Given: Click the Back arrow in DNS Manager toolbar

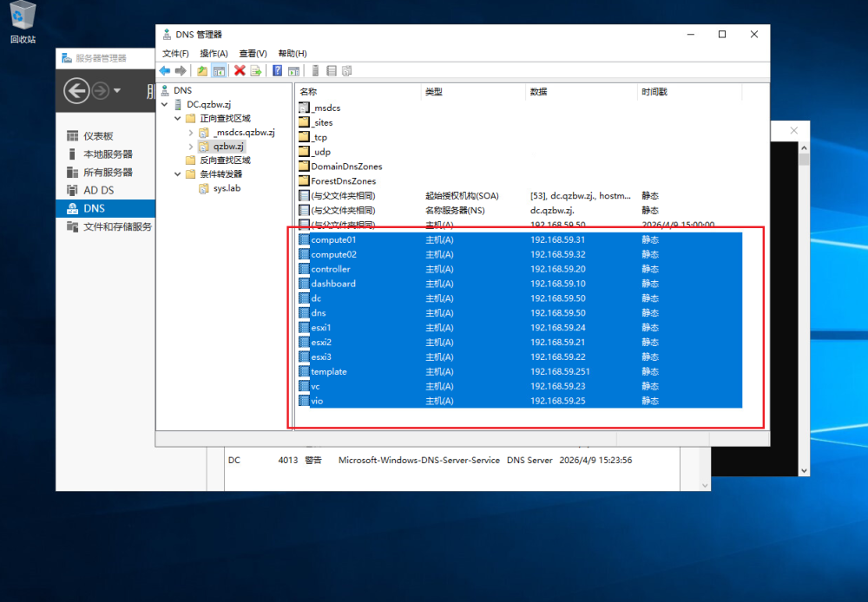Looking at the screenshot, I should click(164, 71).
